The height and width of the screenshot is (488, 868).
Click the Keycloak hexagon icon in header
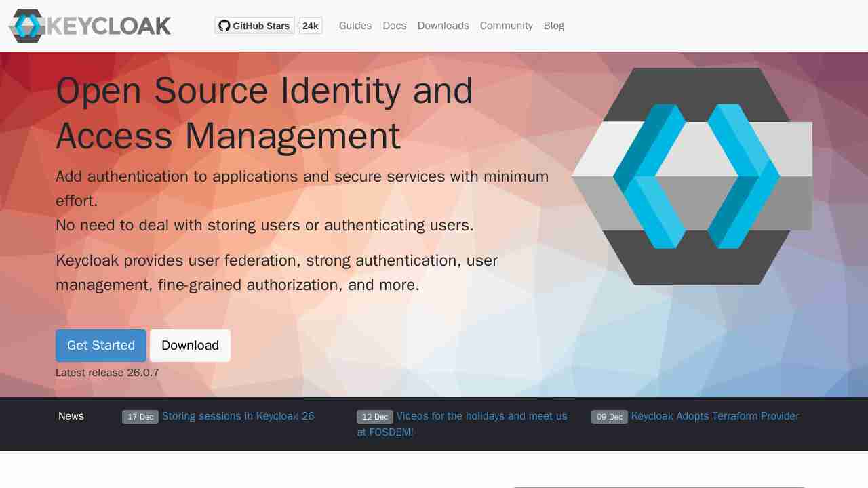(x=27, y=26)
